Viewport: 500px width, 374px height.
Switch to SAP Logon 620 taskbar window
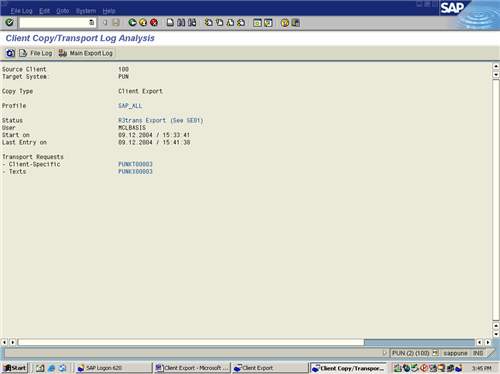pos(113,368)
